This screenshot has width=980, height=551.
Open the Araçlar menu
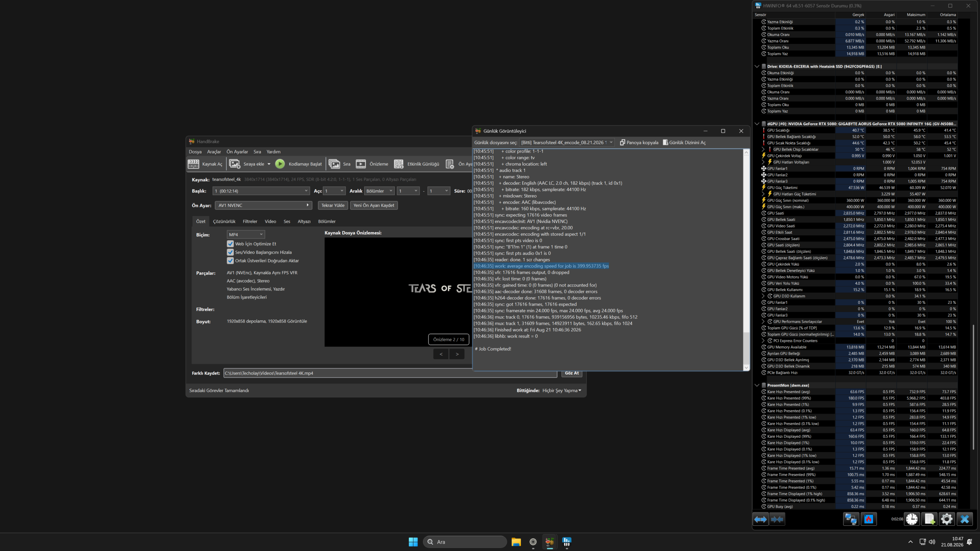214,152
